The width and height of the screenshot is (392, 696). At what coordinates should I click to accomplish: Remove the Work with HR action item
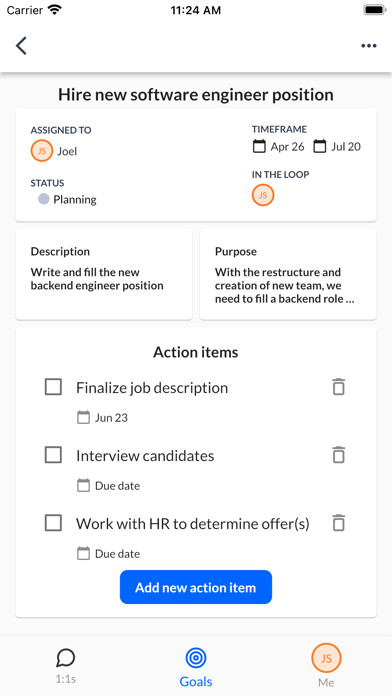tap(338, 523)
